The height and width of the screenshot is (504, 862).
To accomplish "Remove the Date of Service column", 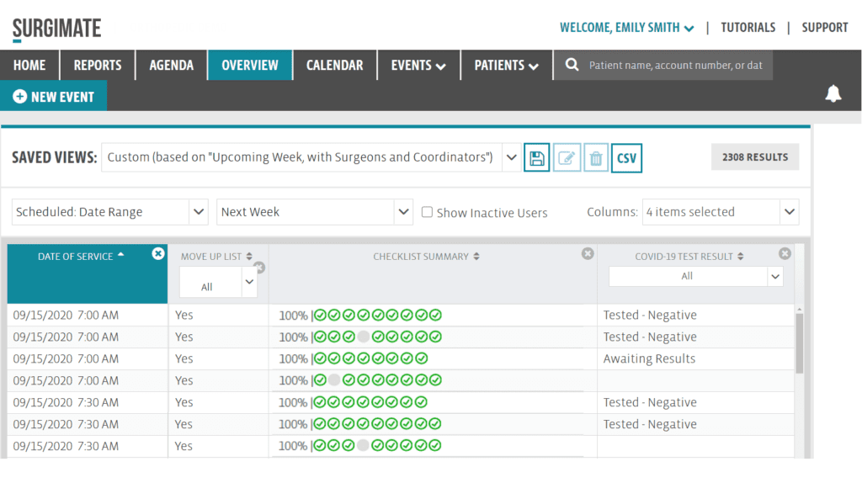I will pos(158,253).
